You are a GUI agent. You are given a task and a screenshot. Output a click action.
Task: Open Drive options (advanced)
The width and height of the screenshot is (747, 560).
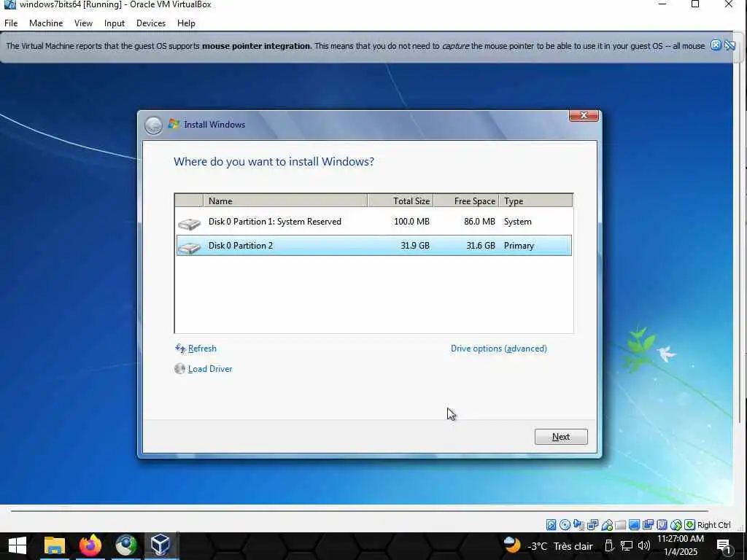[498, 349]
